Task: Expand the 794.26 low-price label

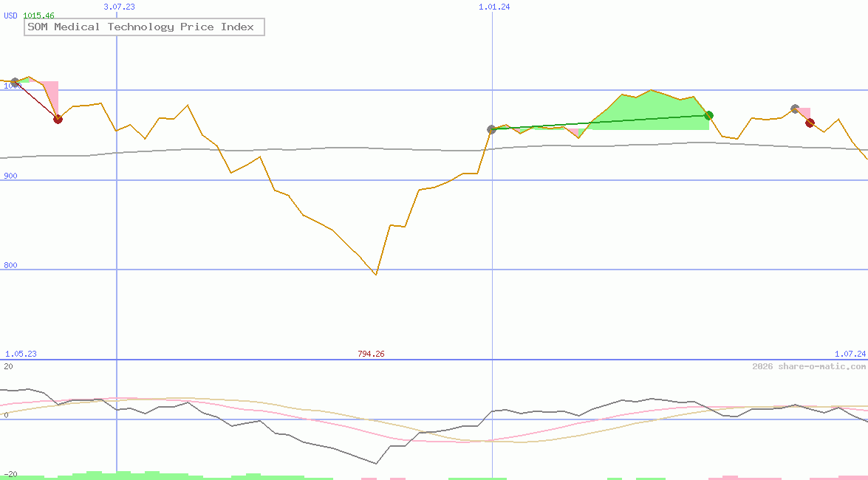Action: [371, 354]
